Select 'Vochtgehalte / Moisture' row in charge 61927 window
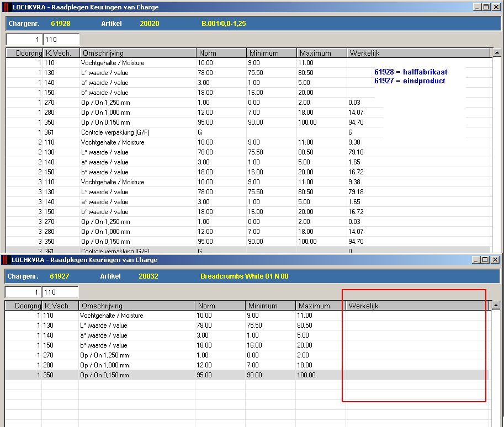504x427 pixels. pos(247,316)
